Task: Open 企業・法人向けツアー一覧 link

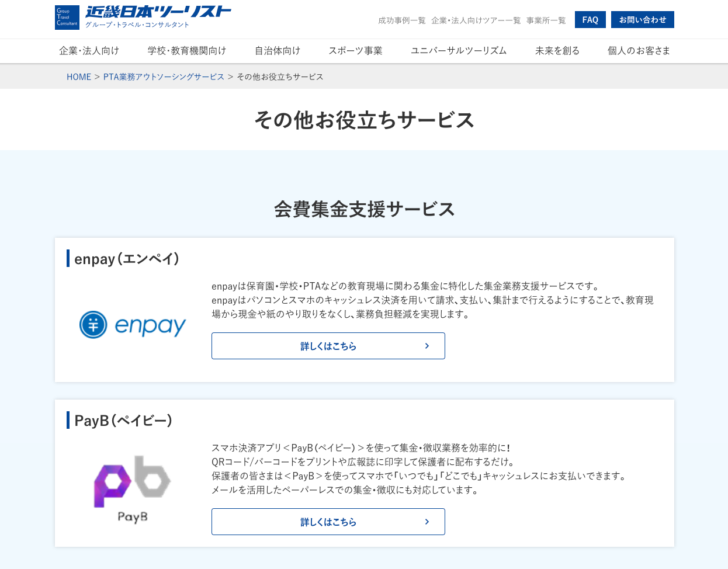Action: [x=476, y=20]
